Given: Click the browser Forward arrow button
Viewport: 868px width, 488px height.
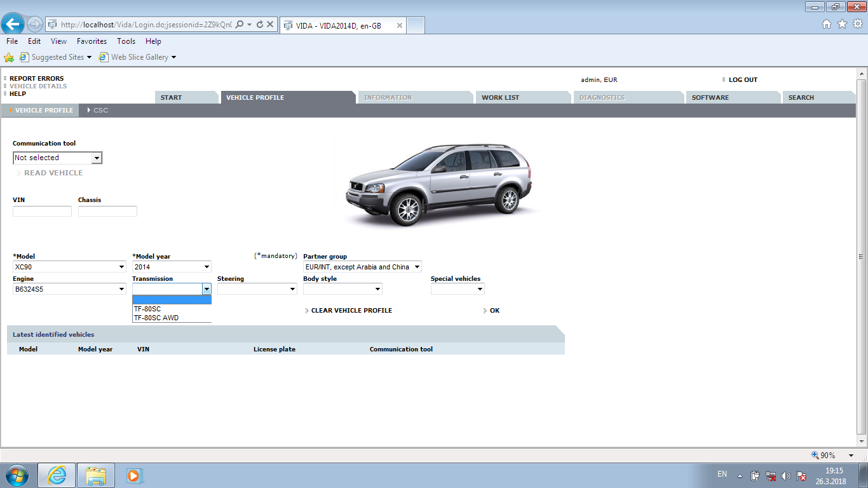Looking at the screenshot, I should coord(35,25).
